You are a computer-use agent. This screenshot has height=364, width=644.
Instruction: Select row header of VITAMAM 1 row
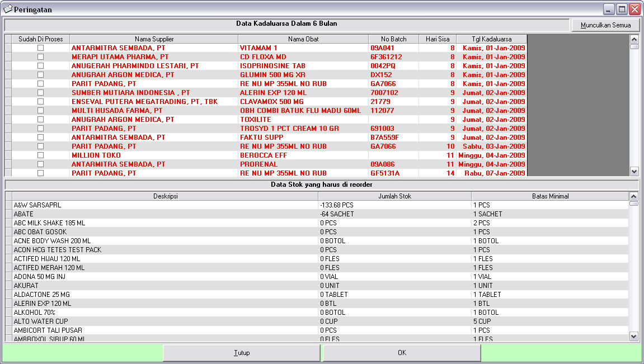pos(8,48)
